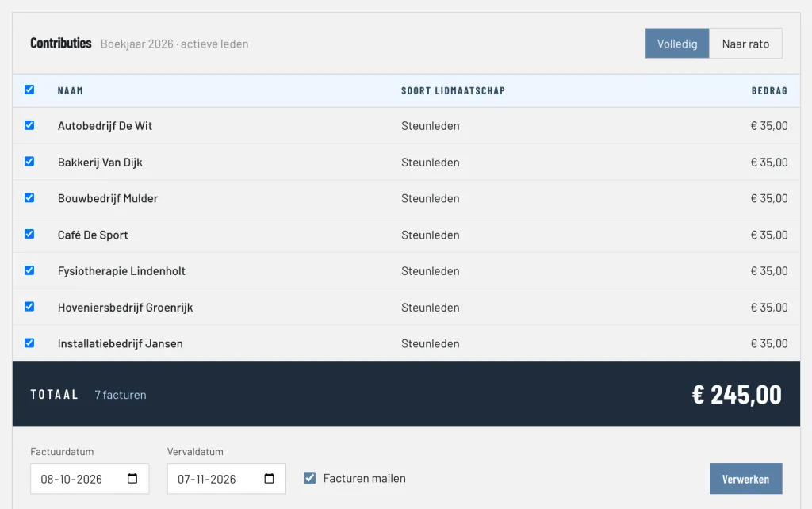Untick Fysiotherapie Lindenholt checkbox
The width and height of the screenshot is (812, 509).
tap(29, 270)
